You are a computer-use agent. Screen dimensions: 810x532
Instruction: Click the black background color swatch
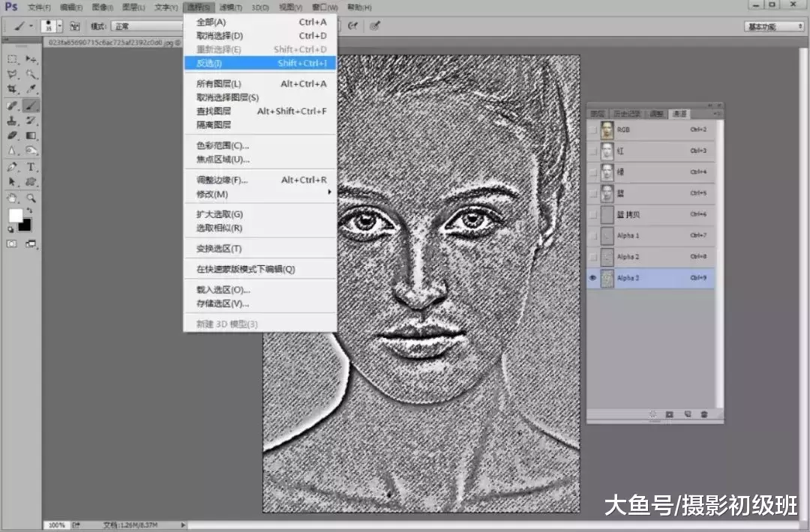point(25,226)
